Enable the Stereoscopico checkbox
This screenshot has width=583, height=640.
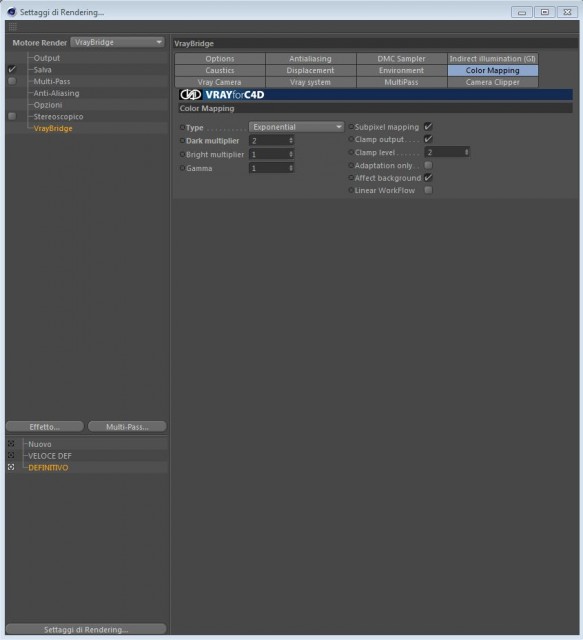point(12,116)
